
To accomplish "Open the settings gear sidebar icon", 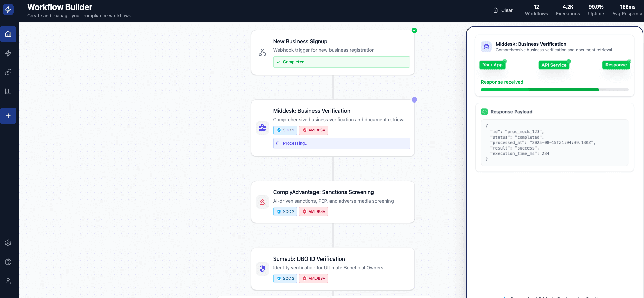I will coord(8,243).
